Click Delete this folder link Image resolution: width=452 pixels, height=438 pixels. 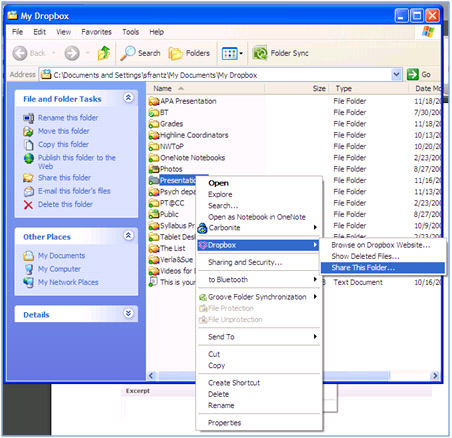(65, 204)
